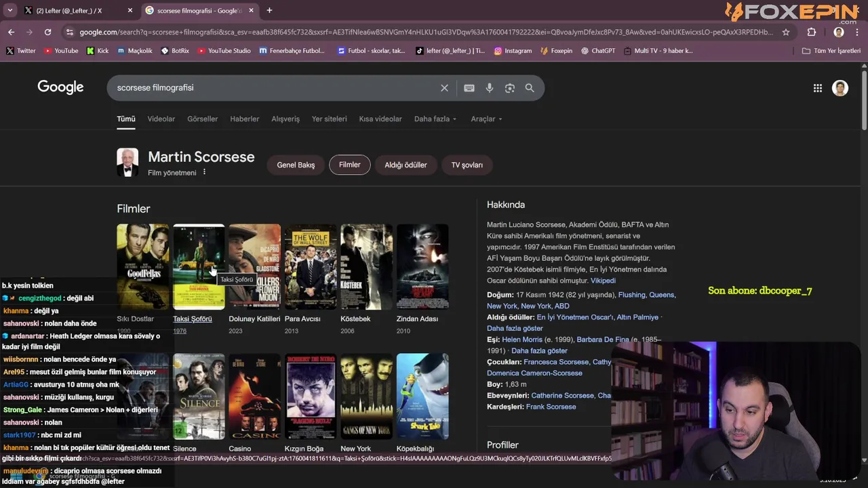
Task: Switch to Haberler results tab
Action: [x=245, y=119]
